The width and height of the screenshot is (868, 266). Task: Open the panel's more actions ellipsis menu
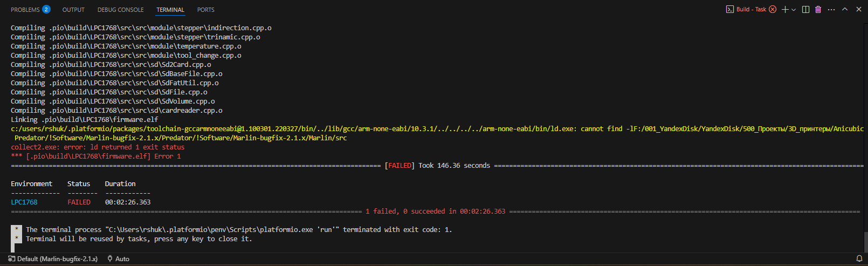[x=831, y=10]
